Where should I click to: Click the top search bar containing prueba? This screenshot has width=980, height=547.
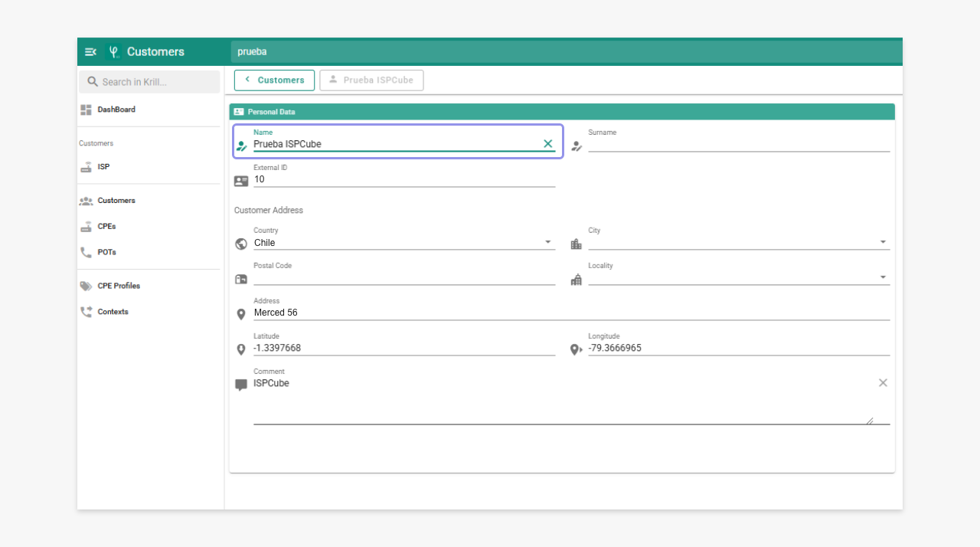tap(567, 52)
